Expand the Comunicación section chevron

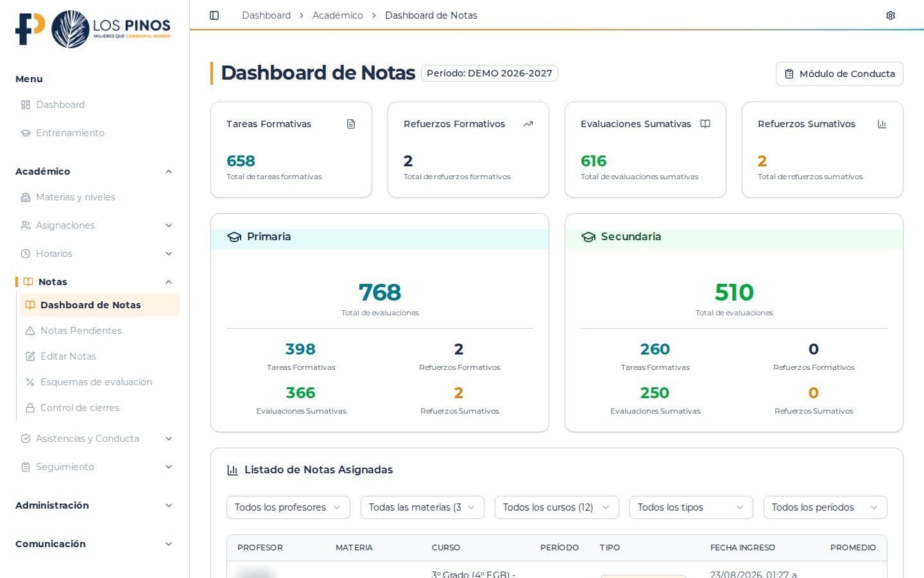pos(169,544)
